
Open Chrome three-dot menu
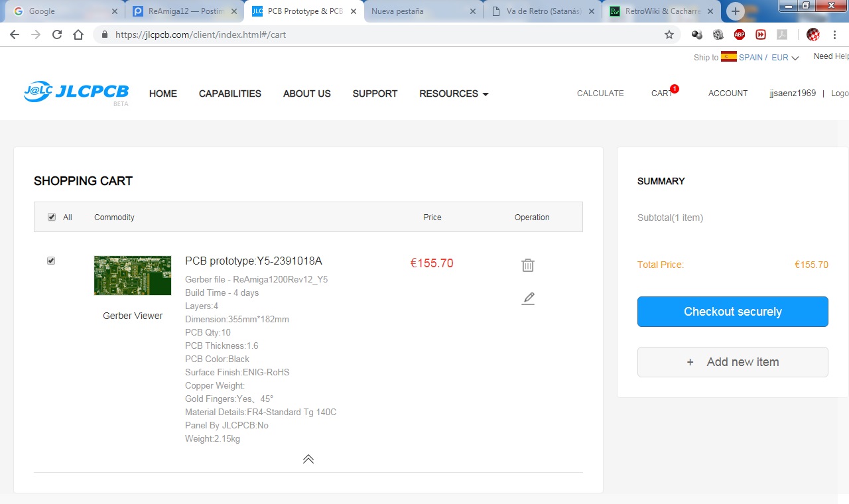[834, 34]
